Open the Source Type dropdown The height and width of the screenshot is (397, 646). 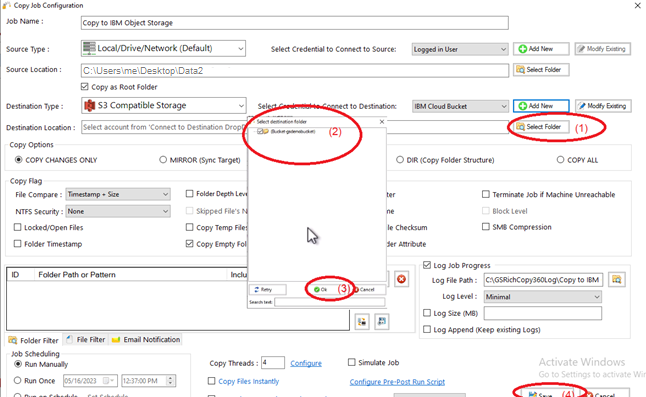164,48
